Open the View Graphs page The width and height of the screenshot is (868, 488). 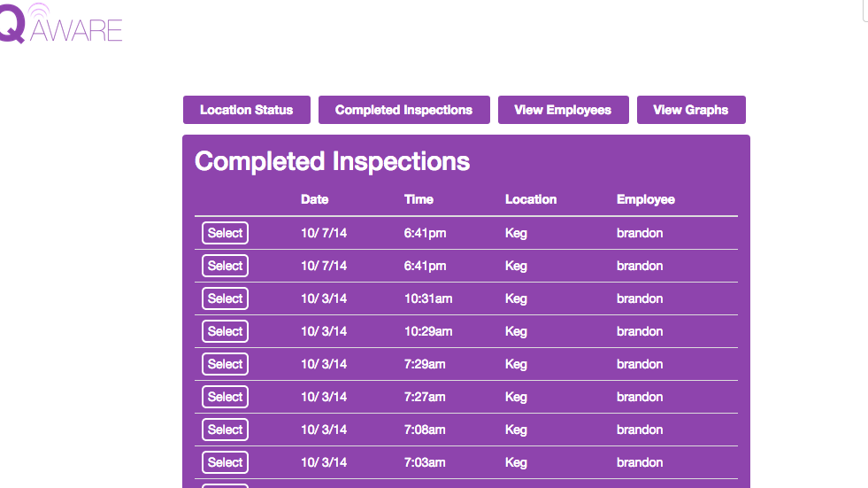691,110
